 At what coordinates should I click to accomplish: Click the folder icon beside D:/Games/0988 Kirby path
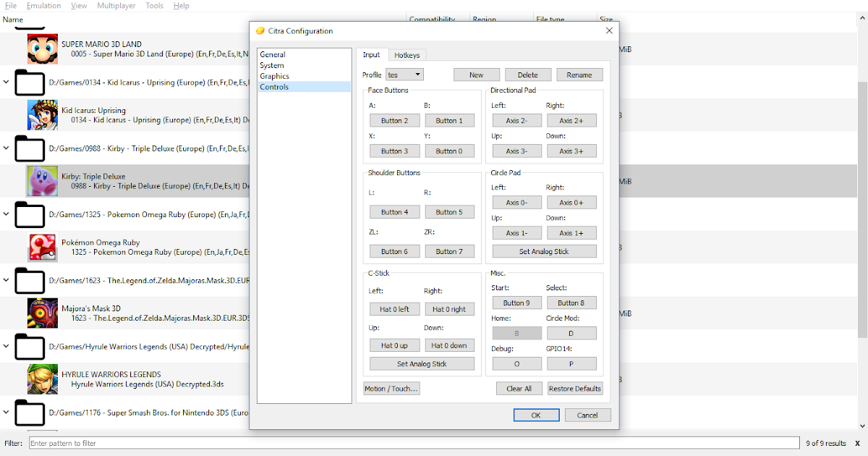[29, 148]
